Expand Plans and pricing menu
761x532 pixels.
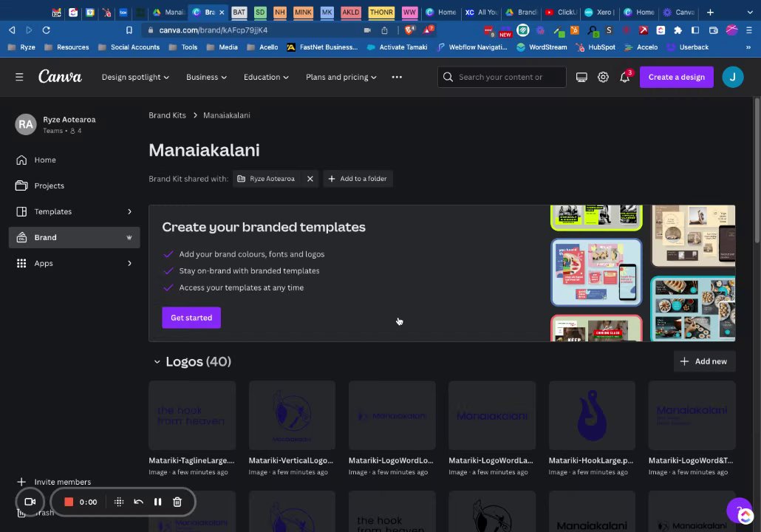click(x=341, y=77)
